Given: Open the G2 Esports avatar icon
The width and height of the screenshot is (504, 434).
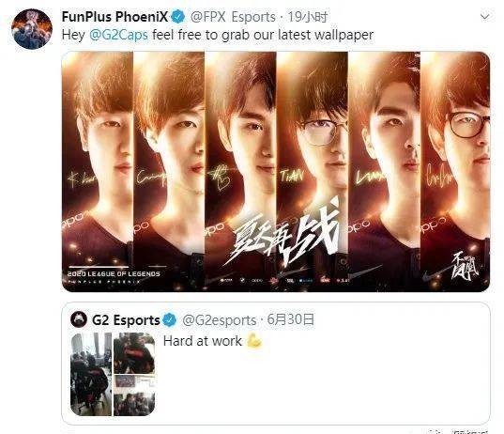Looking at the screenshot, I should [x=79, y=319].
